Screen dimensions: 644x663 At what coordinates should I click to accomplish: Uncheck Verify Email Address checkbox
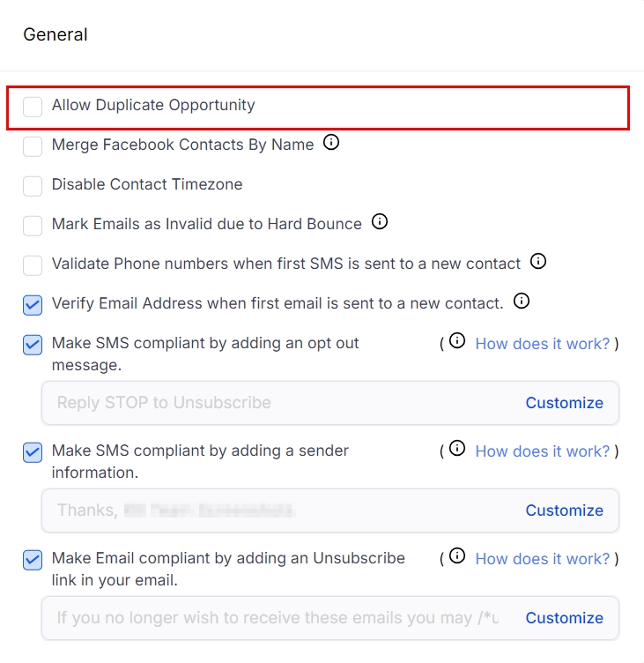pos(33,305)
